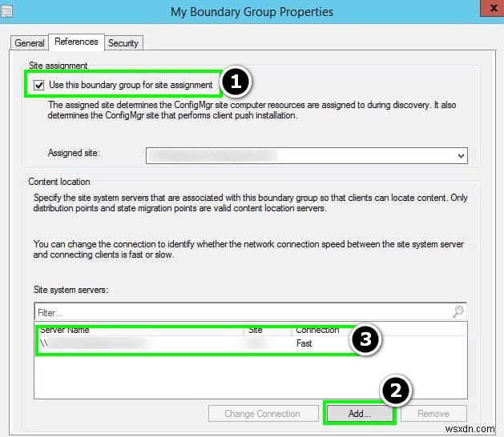Select the References tab
Viewport: 504px width, 437px height.
76,42
